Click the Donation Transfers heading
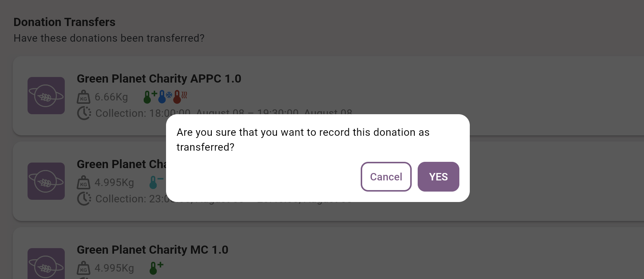Image resolution: width=644 pixels, height=279 pixels. [64, 22]
